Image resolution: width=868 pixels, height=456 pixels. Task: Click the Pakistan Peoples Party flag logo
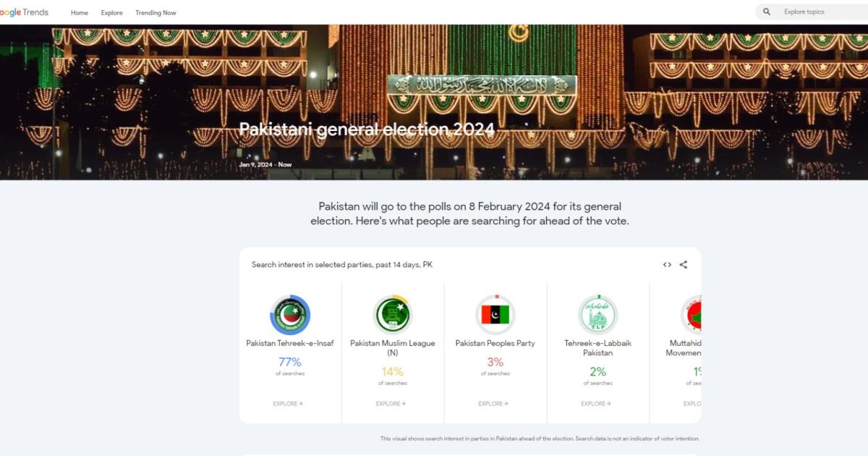click(495, 315)
